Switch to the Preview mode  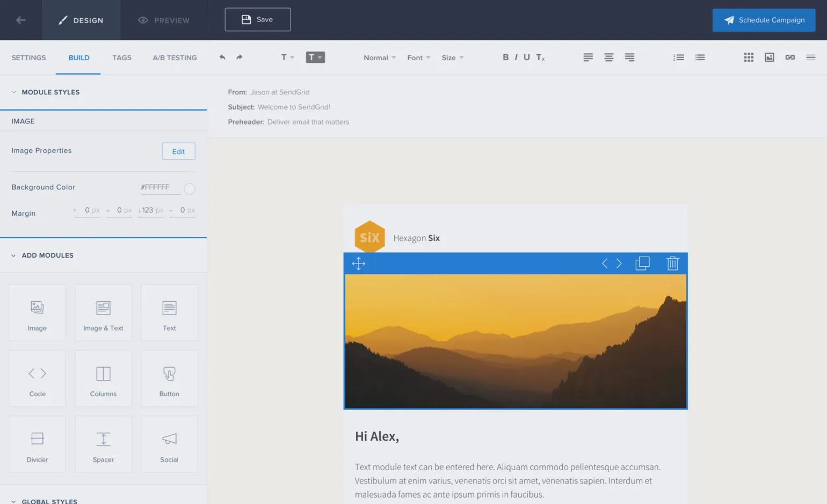pyautogui.click(x=164, y=20)
